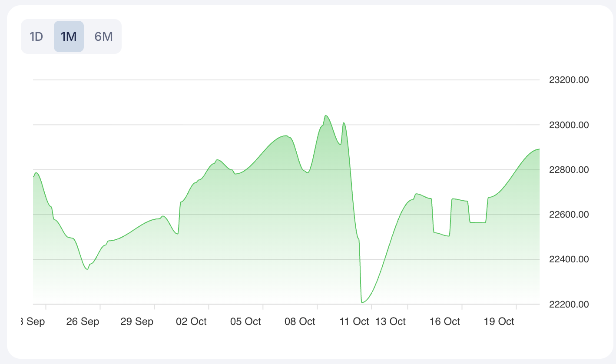Select the 05 Oct date label
The width and height of the screenshot is (616, 364).
(245, 321)
